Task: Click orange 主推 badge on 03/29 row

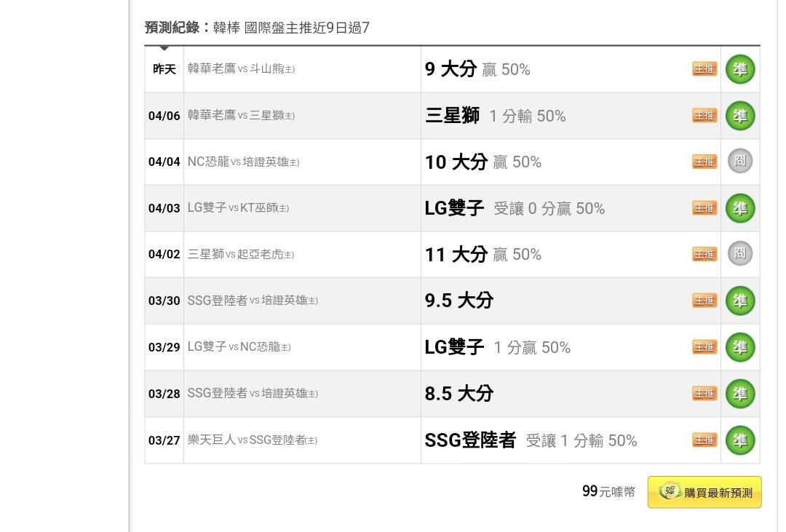Action: pos(704,347)
